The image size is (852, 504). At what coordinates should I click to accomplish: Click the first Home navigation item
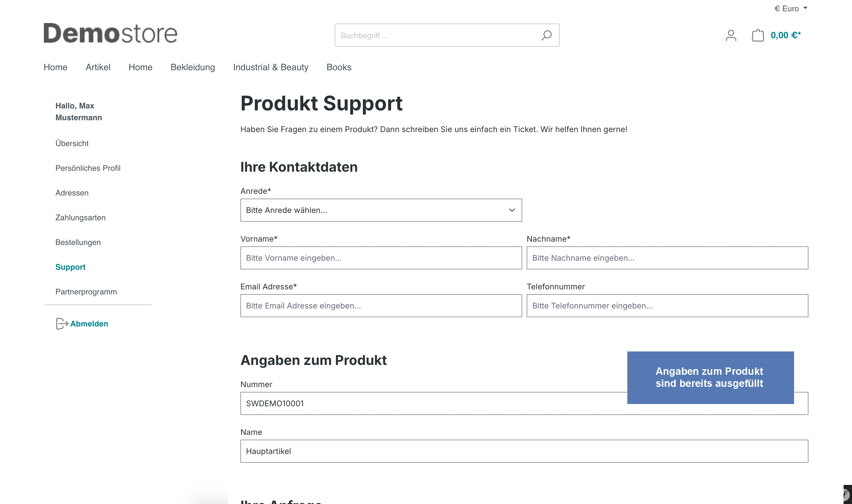[55, 67]
